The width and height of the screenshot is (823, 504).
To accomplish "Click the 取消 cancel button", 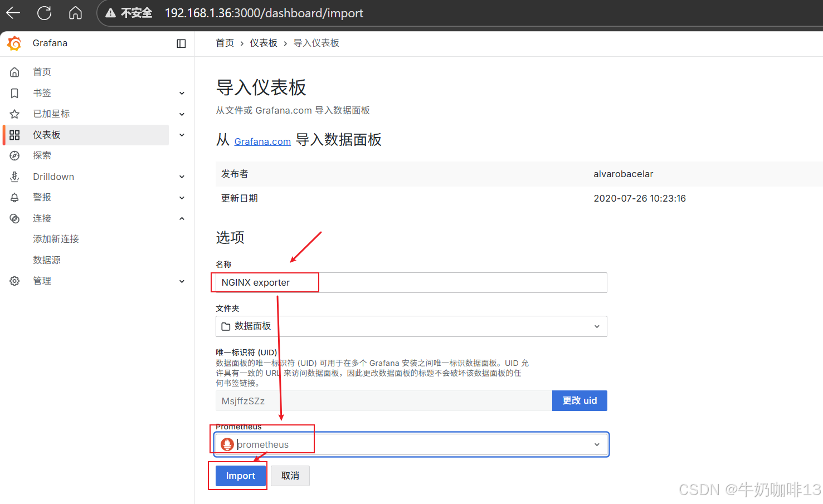I will pos(290,476).
